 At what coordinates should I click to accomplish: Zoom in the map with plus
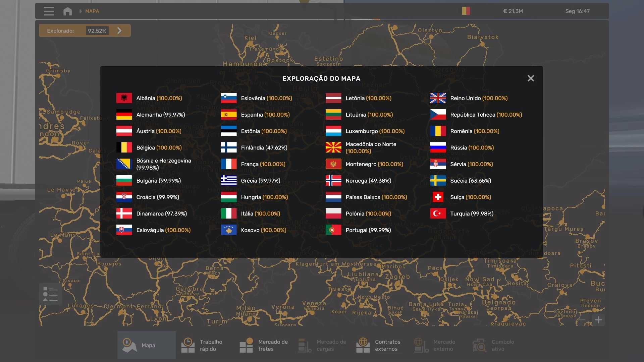click(x=598, y=320)
